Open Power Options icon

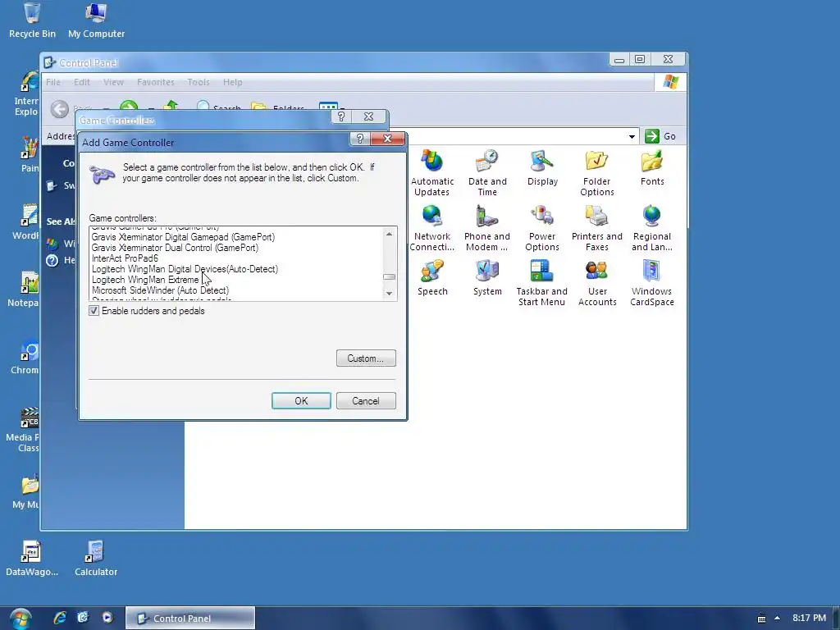point(542,228)
